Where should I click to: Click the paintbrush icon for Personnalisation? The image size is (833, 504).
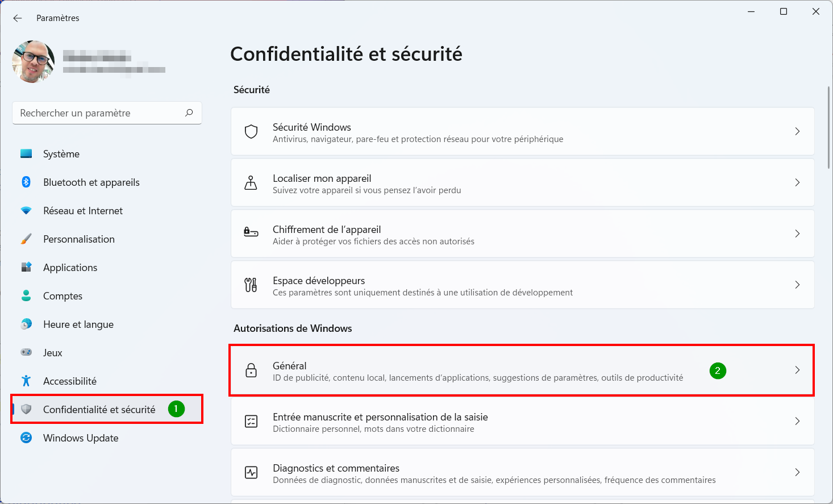(x=26, y=239)
